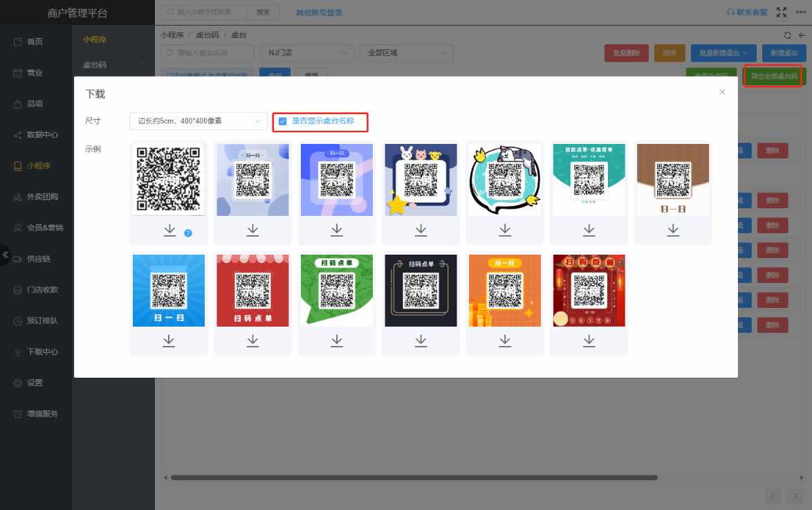This screenshot has width=812, height=510.
Task: Expand the 桌台码 submenu
Action: (x=113, y=65)
